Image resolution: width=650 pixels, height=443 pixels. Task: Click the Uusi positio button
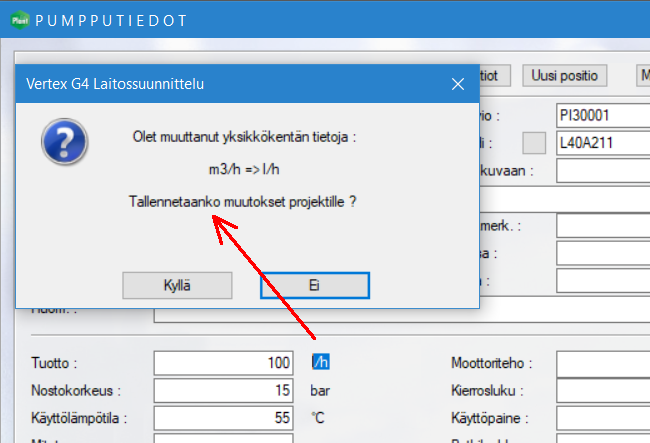pyautogui.click(x=564, y=75)
